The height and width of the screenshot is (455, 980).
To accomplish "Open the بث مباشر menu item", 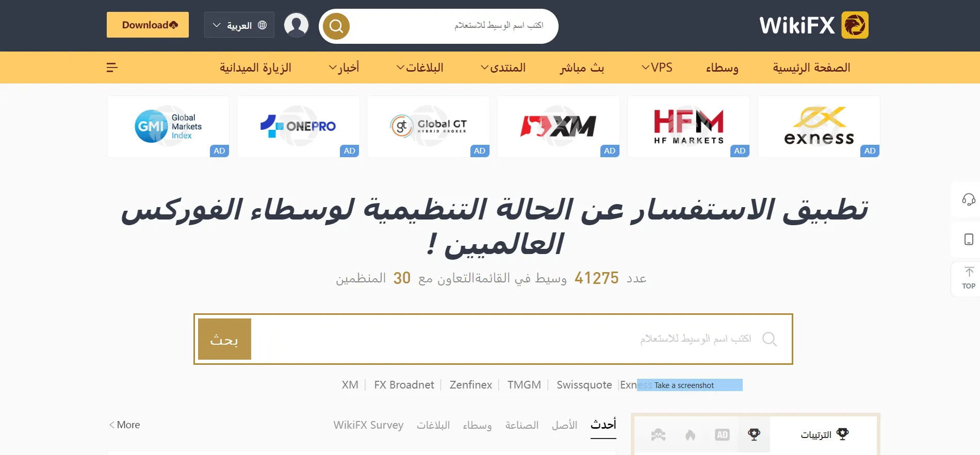I will 582,68.
